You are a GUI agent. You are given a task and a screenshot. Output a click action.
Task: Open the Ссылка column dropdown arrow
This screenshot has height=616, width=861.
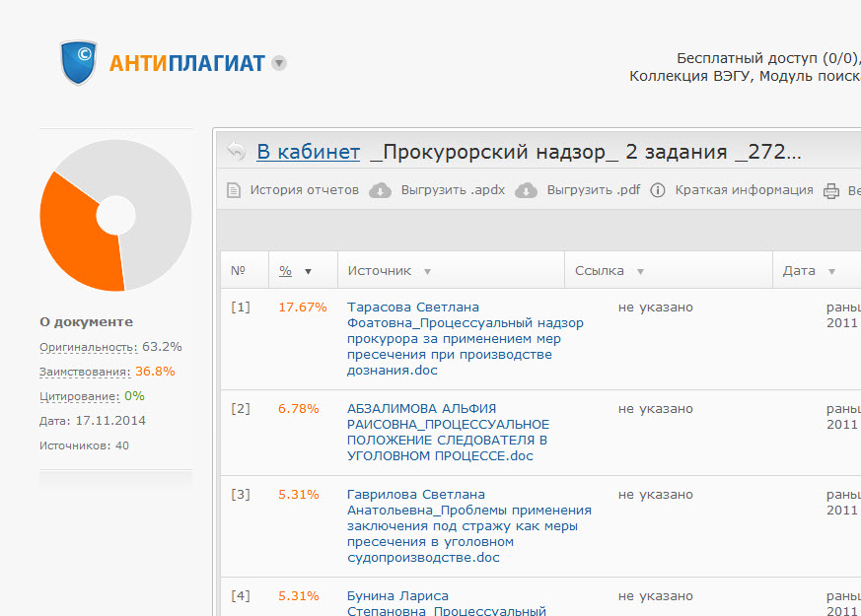pyautogui.click(x=640, y=271)
